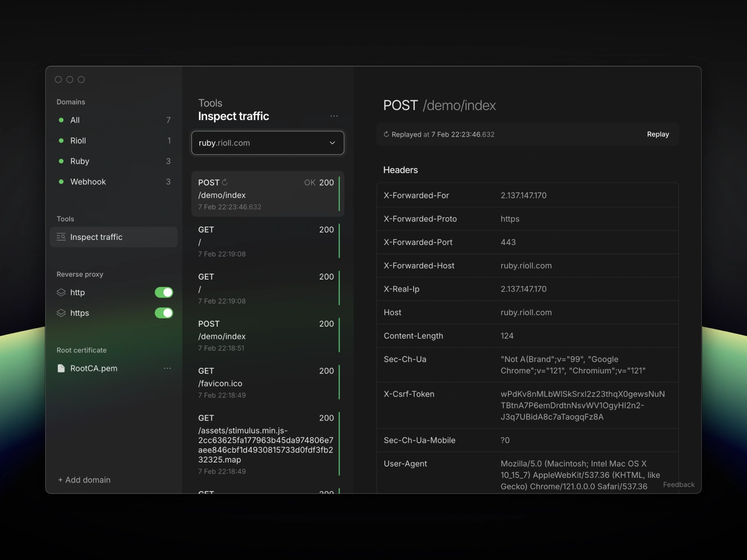Open RootCA.pem more options menu
Image resolution: width=747 pixels, height=560 pixels.
click(x=167, y=368)
